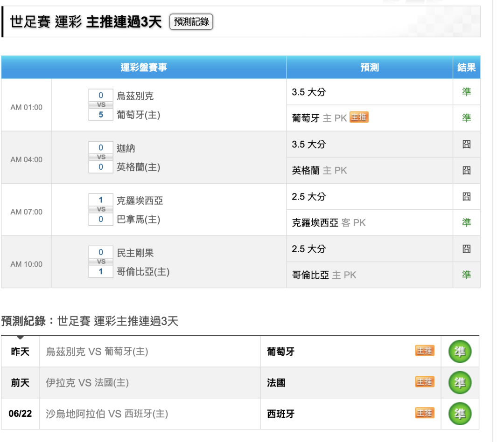
Task: Click 法國 pick in record table
Action: tap(276, 383)
